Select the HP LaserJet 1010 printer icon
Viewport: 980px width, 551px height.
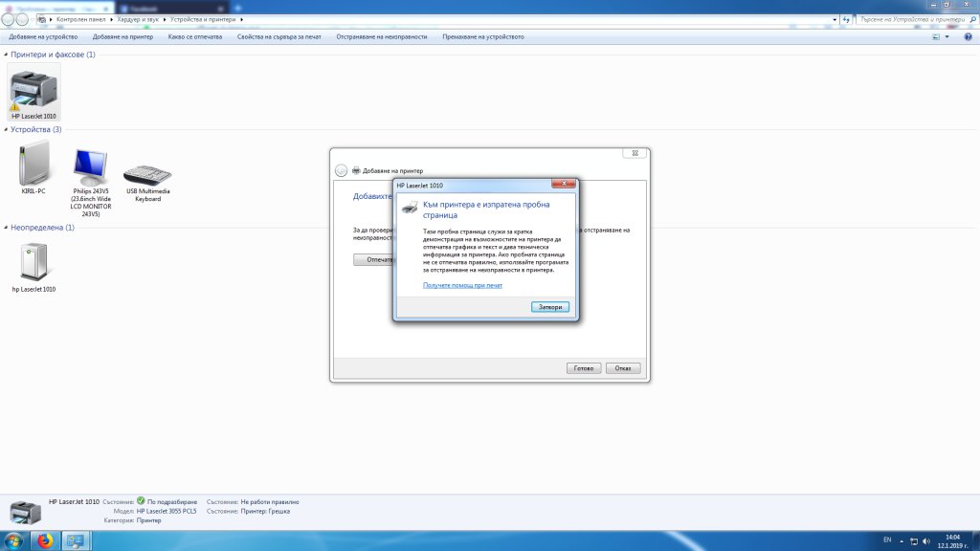click(x=33, y=92)
